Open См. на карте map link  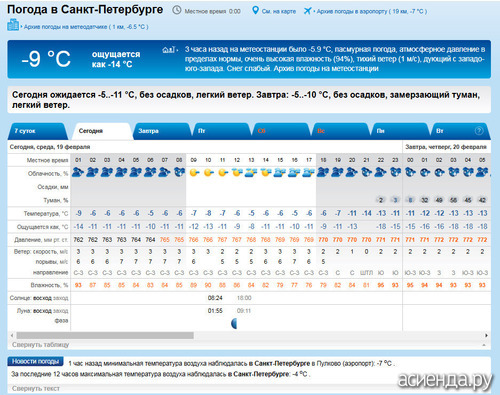[279, 11]
